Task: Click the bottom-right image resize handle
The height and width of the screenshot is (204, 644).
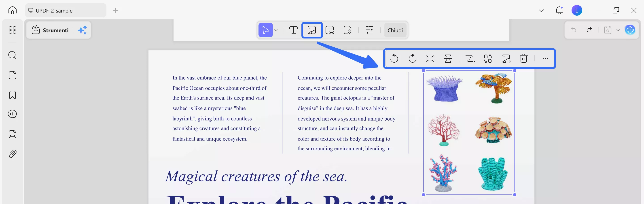Action: tap(515, 195)
